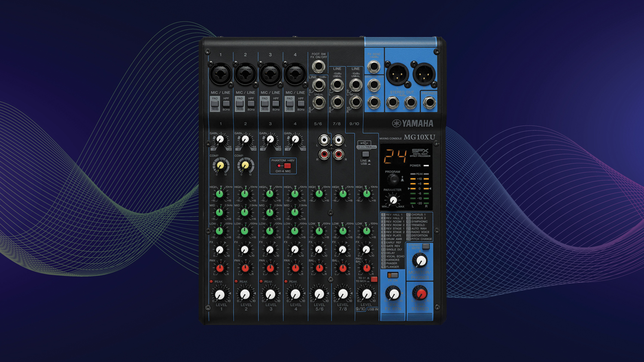Enable the red PHANTOM +48V switch
Image resolution: width=644 pixels, height=362 pixels.
(287, 166)
